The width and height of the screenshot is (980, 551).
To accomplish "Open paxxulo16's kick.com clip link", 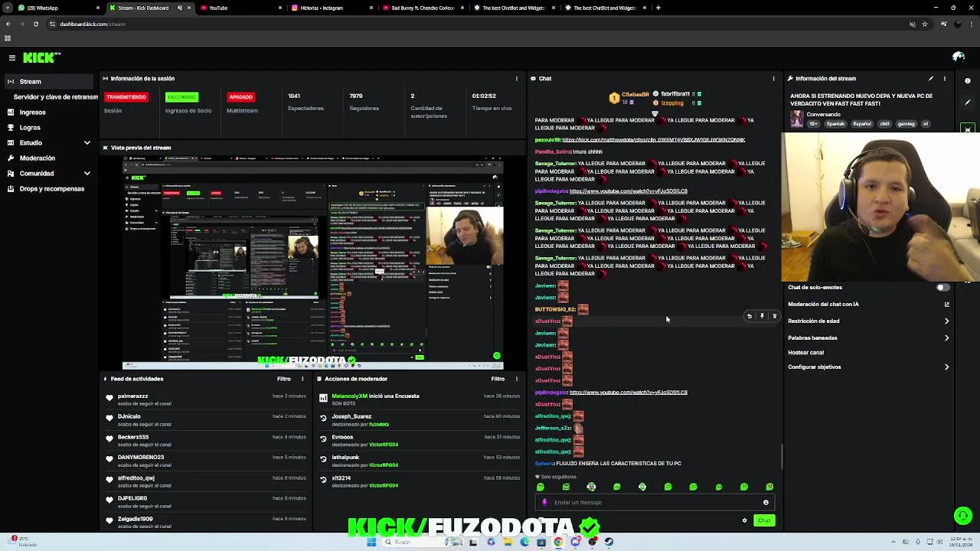I will click(x=654, y=140).
